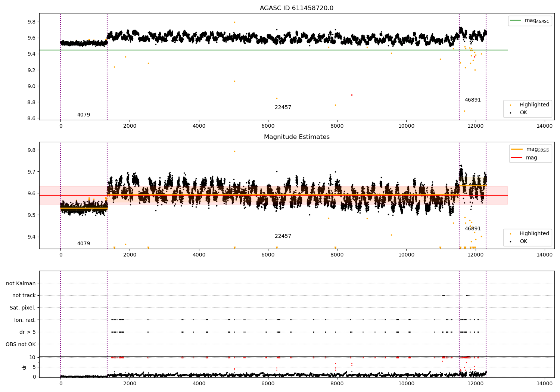Click the 'dr' y-axis label

(24, 367)
